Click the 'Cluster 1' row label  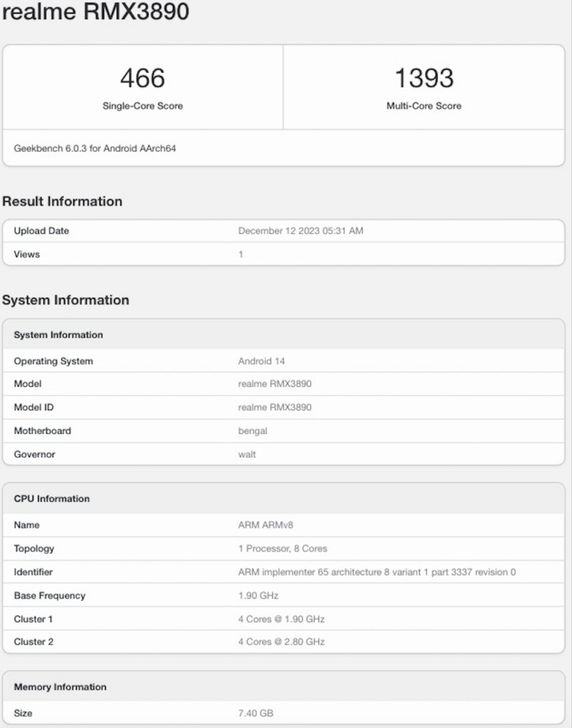coord(33,619)
